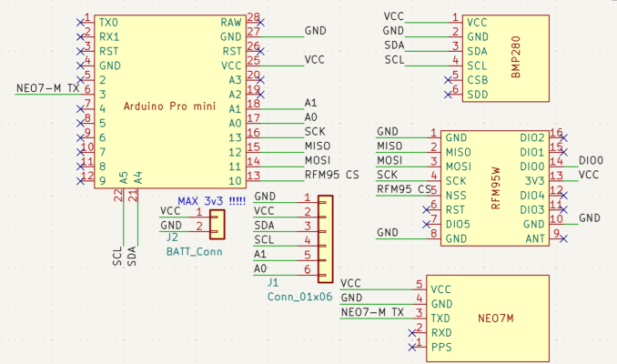Select no-connect marker on BMP280 SDD pin
The height and width of the screenshot is (364, 617).
[448, 95]
